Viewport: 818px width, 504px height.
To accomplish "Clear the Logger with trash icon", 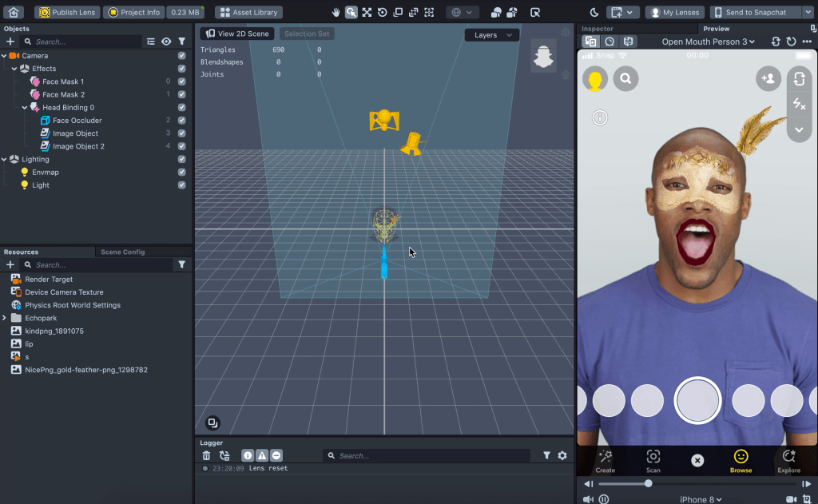I will [x=206, y=455].
